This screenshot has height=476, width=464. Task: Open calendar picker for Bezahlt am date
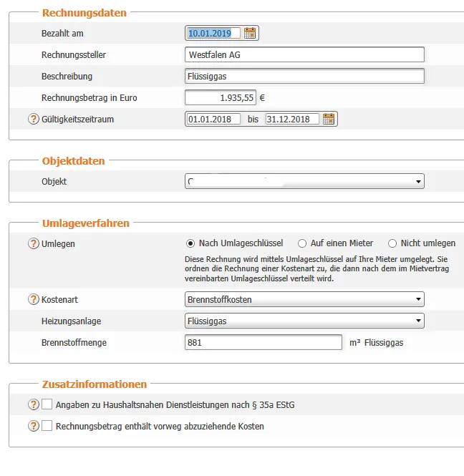point(250,33)
